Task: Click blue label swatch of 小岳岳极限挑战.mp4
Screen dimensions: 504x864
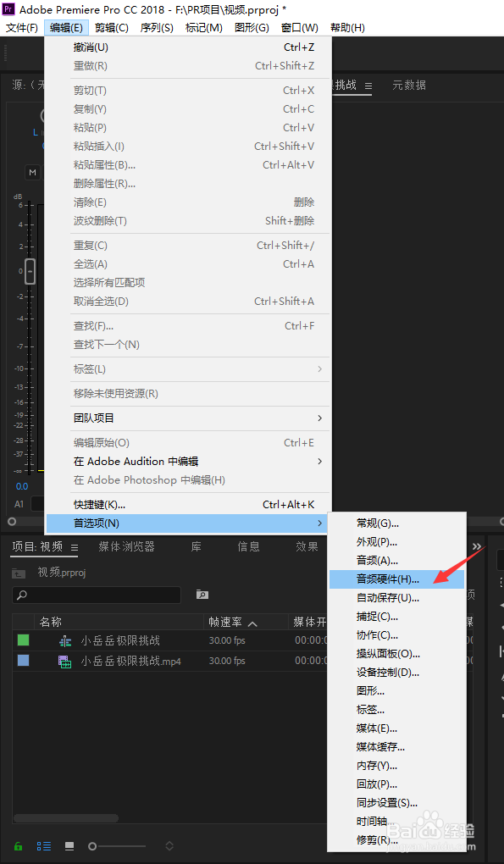Action: coord(23,661)
